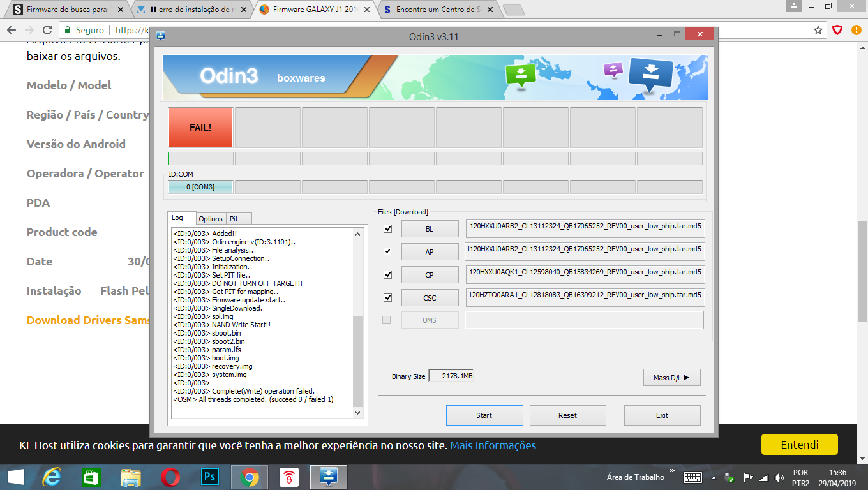This screenshot has height=490, width=868.
Task: Open the Mais Informações cookie link
Action: [x=493, y=445]
